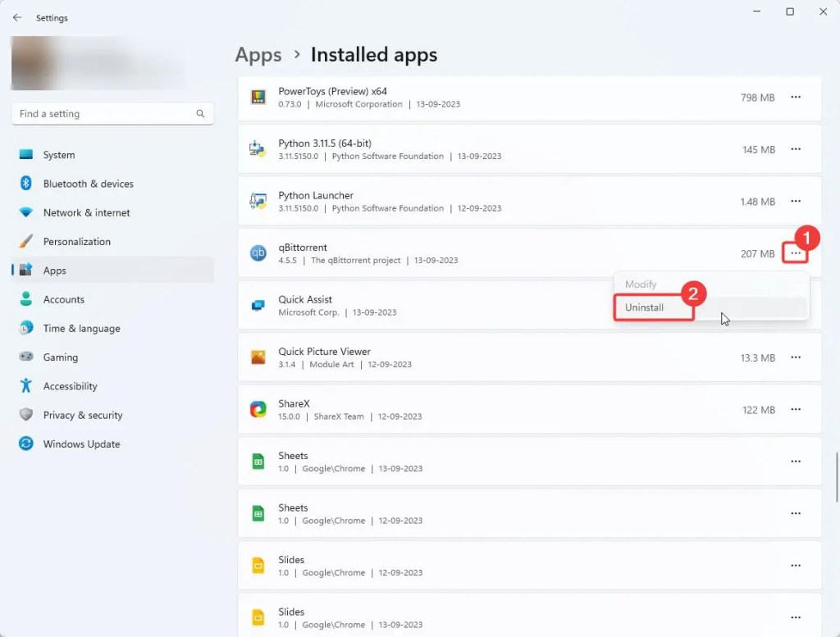Open the more options for qBittorrent
The width and height of the screenshot is (840, 637).
pos(796,253)
